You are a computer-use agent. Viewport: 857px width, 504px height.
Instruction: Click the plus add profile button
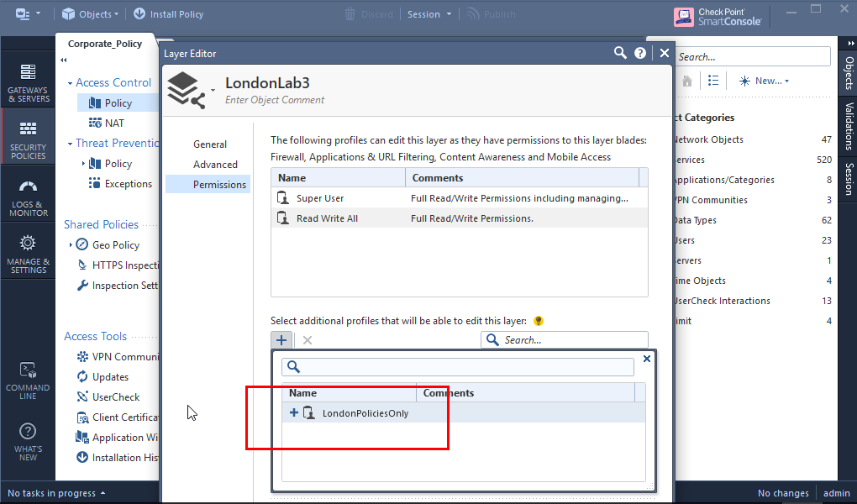281,340
